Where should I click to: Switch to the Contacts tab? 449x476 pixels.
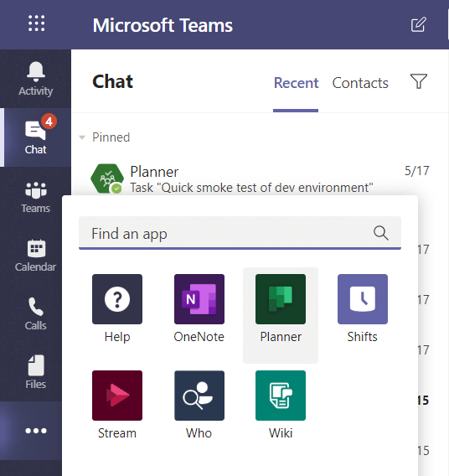click(360, 83)
